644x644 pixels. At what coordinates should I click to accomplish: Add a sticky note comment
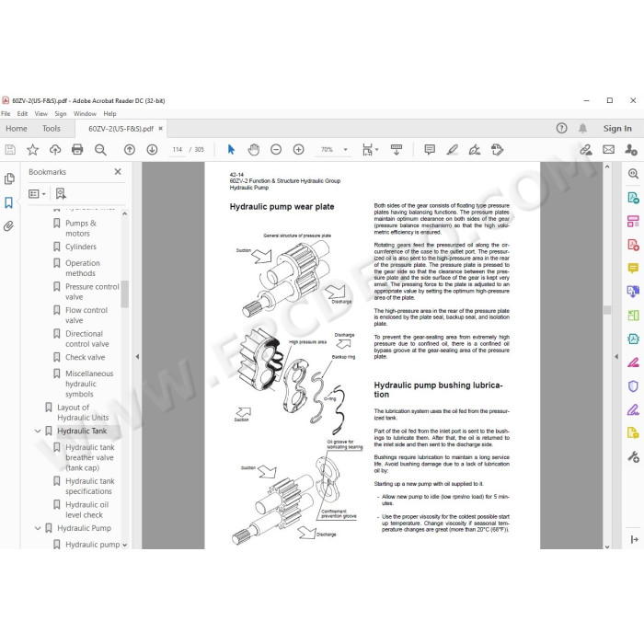(x=430, y=150)
